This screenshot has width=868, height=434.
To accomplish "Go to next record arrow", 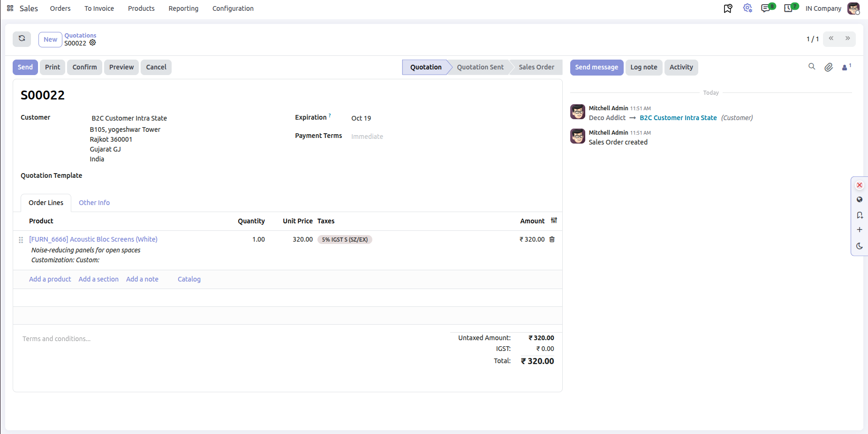I will click(x=847, y=39).
